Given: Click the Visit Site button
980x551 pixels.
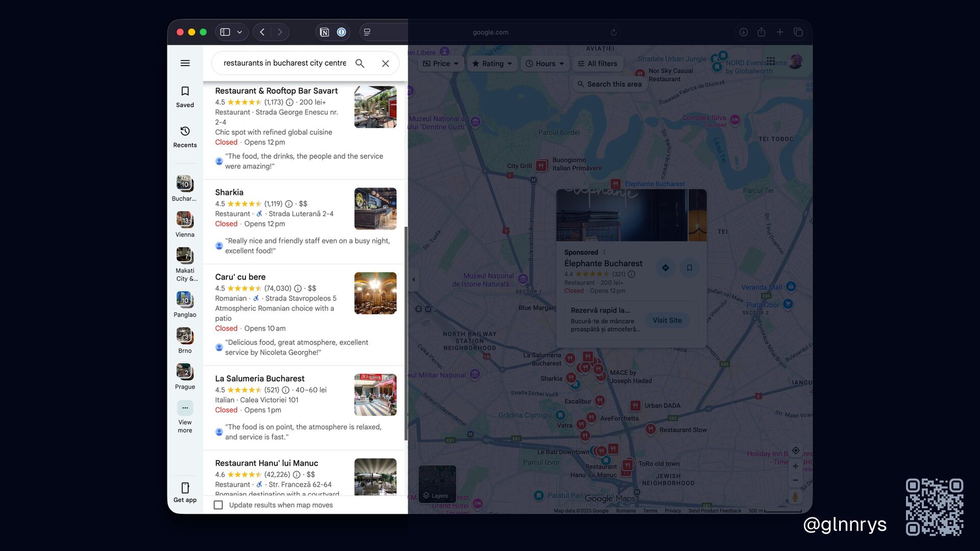Looking at the screenshot, I should (667, 320).
